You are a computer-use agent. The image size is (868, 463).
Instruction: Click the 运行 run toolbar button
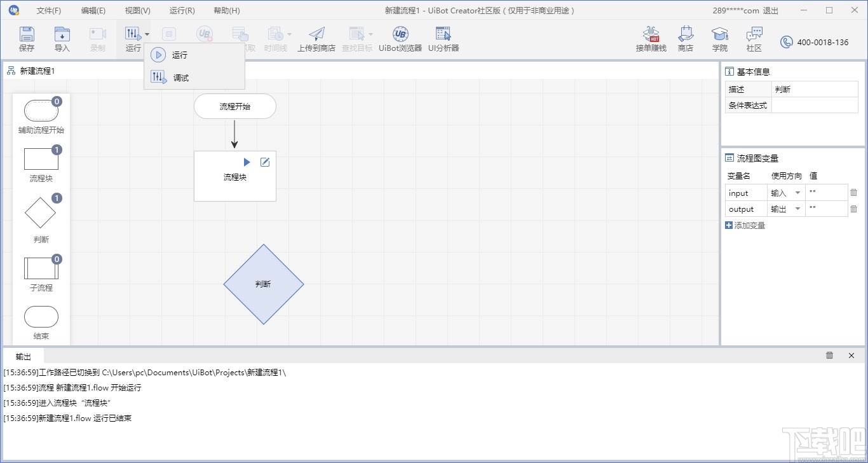coord(133,39)
